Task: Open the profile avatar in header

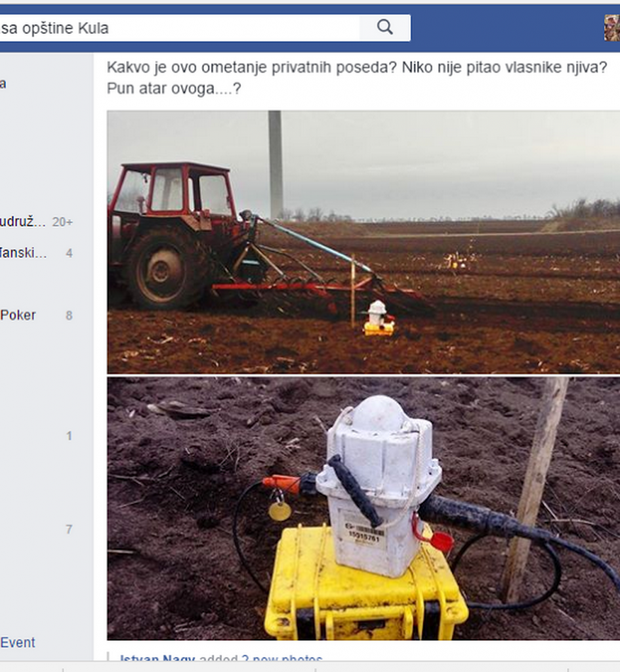Action: (x=612, y=28)
